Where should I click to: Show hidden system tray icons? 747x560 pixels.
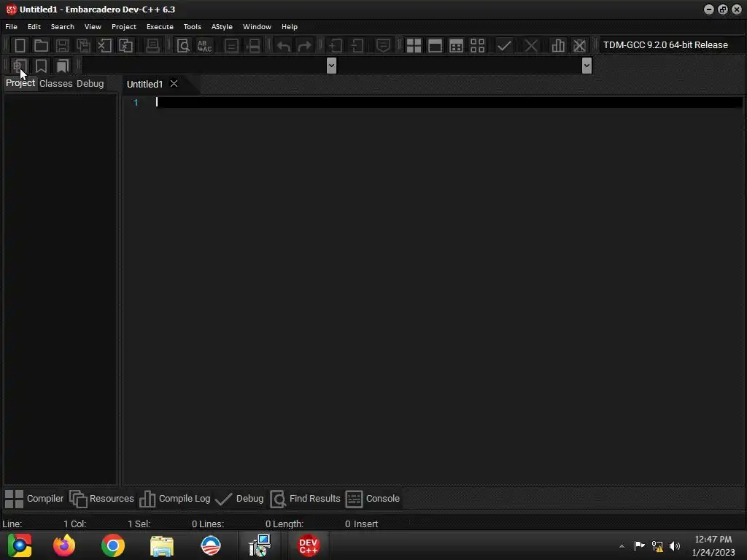coord(622,546)
